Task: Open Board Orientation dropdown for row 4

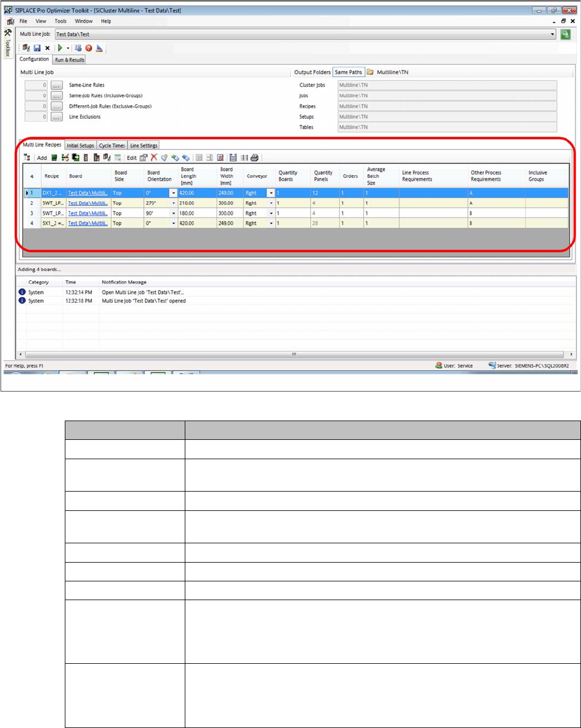Action: coord(173,224)
